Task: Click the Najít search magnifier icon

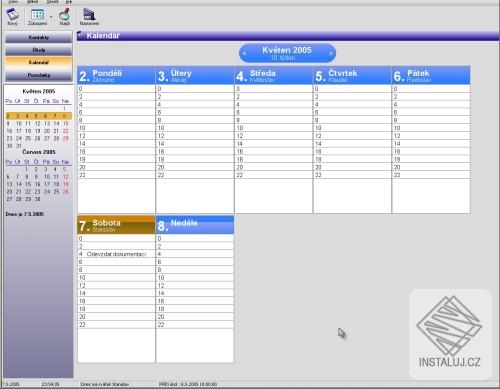Action: [64, 17]
